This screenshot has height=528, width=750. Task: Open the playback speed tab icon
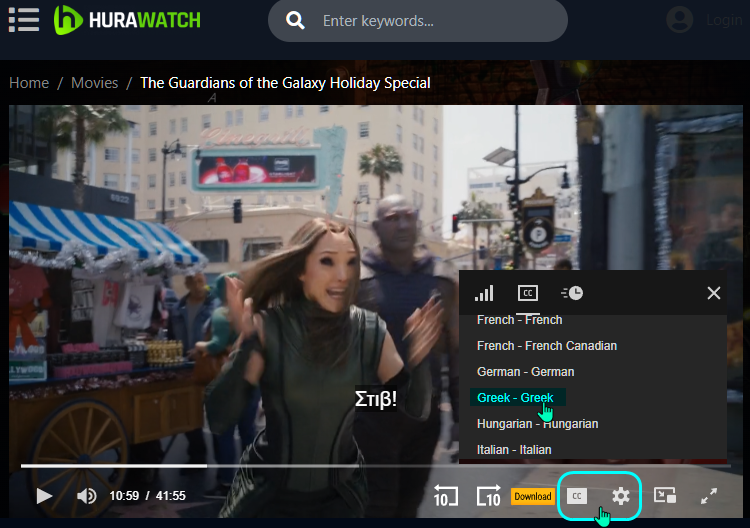pos(572,293)
